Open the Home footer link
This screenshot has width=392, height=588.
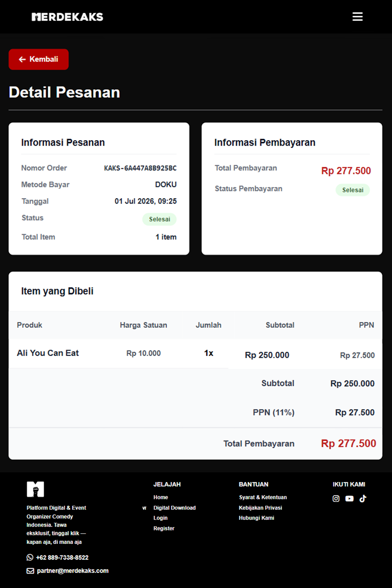click(x=161, y=497)
